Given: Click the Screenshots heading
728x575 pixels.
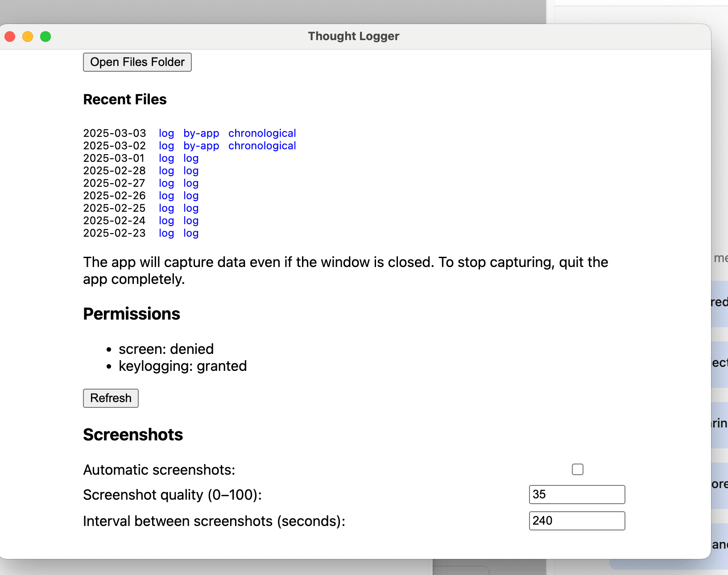Looking at the screenshot, I should (x=133, y=435).
